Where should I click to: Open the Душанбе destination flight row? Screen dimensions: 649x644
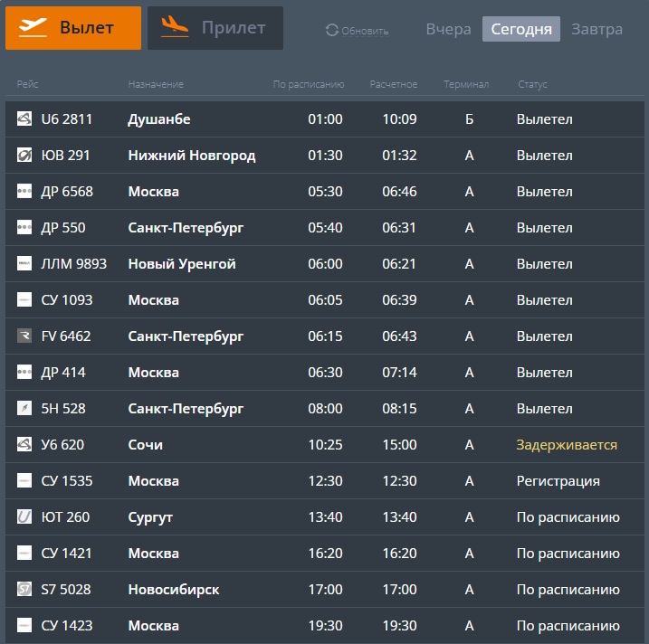point(159,119)
